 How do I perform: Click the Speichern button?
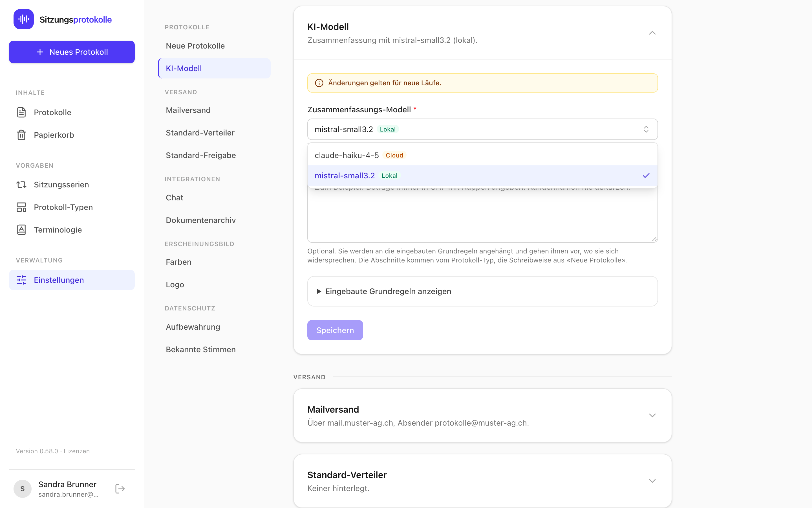tap(335, 330)
